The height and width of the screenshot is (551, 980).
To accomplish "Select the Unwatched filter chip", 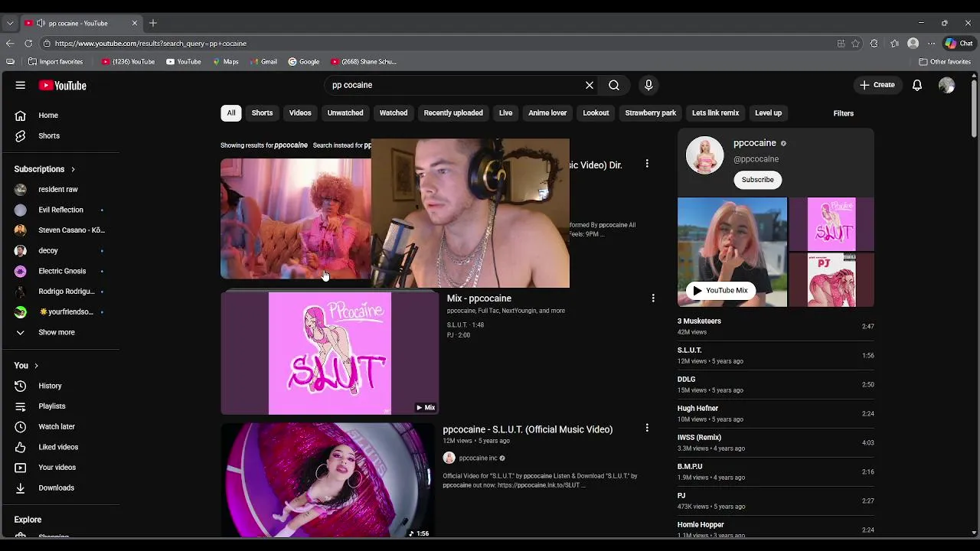I will [345, 113].
